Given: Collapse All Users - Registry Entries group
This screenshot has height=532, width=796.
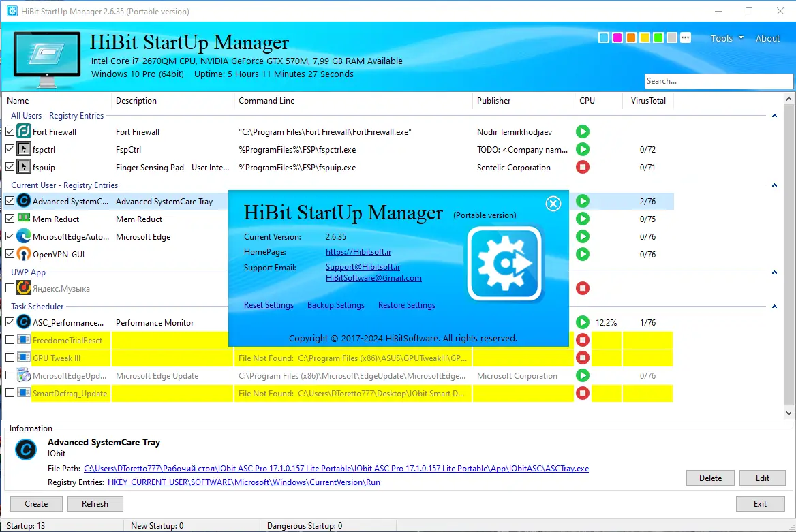Looking at the screenshot, I should coord(774,116).
